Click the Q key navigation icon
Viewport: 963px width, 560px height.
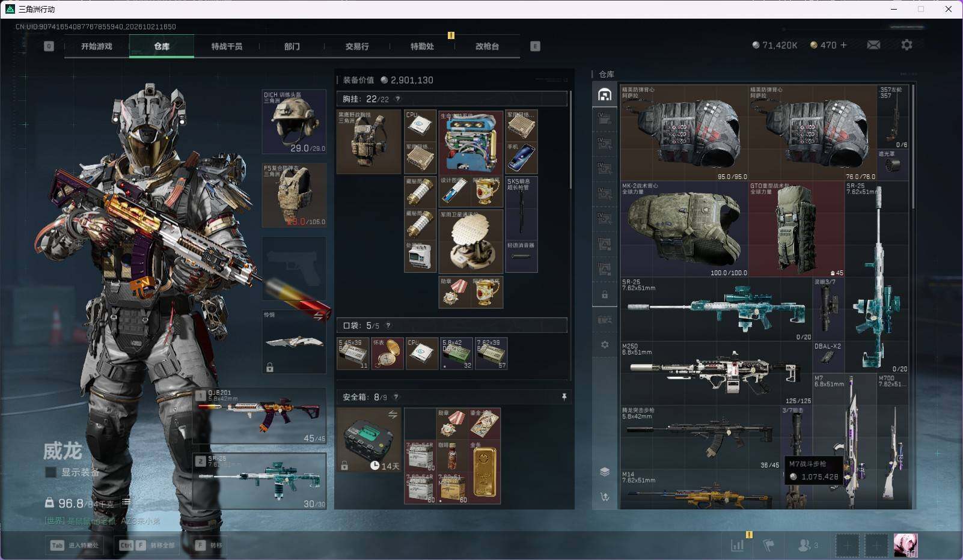(x=49, y=46)
